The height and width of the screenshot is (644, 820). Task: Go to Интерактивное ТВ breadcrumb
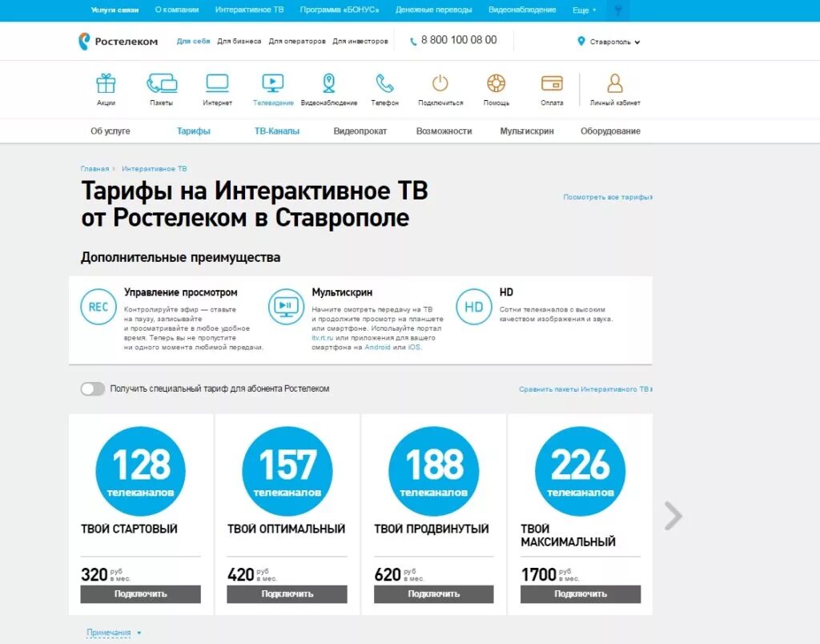(155, 168)
